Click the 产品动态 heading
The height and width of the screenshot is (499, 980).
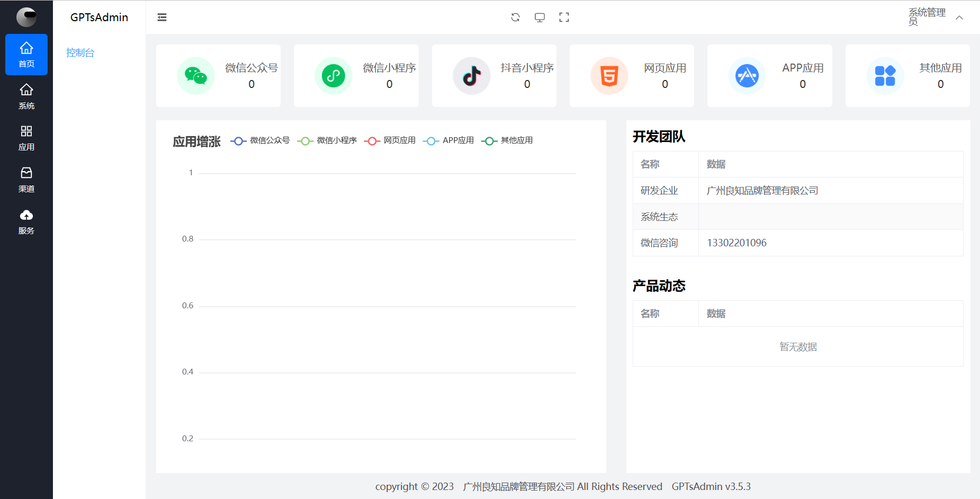(x=659, y=286)
